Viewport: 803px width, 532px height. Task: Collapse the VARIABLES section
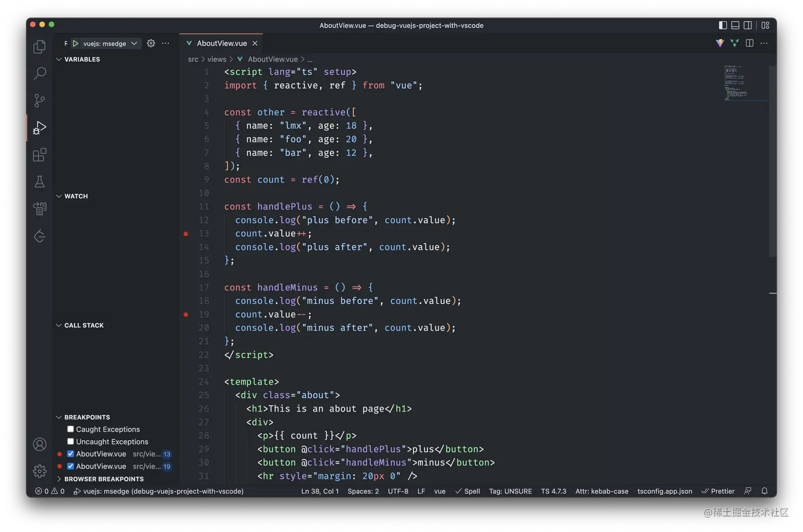(x=59, y=59)
